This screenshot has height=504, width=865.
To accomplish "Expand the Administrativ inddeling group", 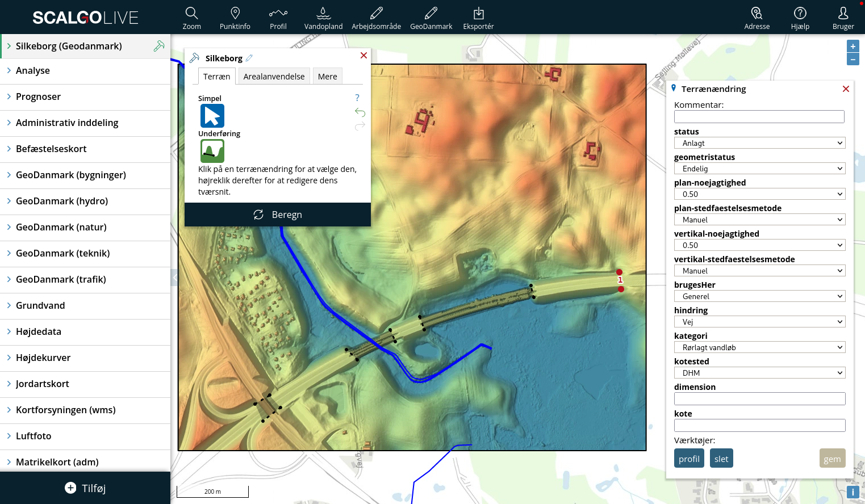I will pos(85,123).
